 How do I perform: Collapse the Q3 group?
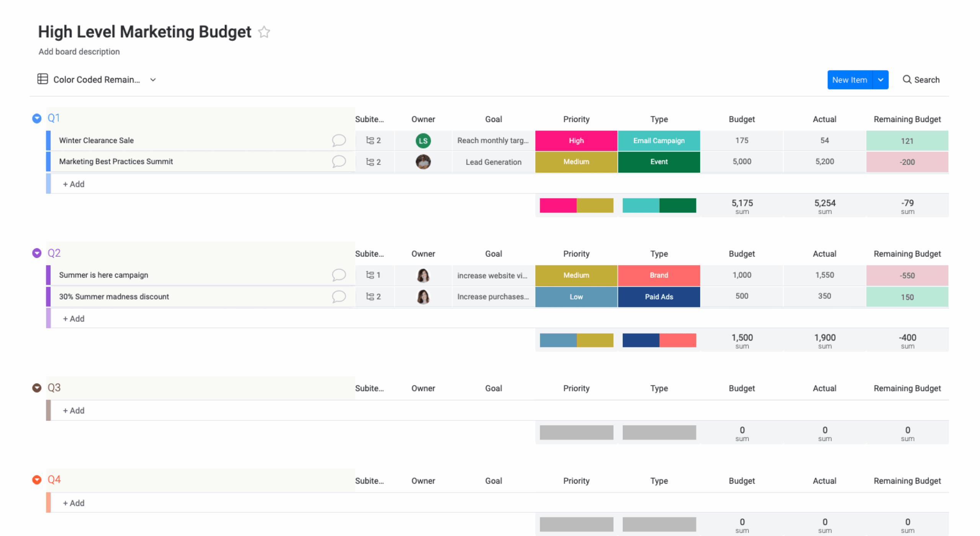36,387
